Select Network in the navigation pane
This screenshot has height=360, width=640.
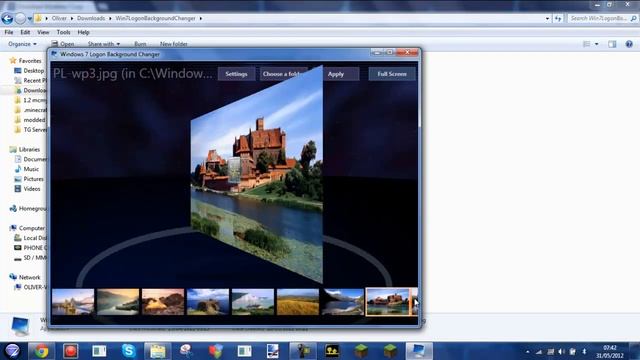29,277
